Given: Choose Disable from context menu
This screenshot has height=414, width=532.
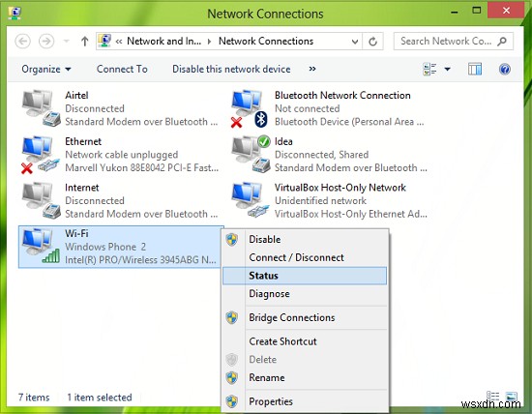Looking at the screenshot, I should [305, 239].
